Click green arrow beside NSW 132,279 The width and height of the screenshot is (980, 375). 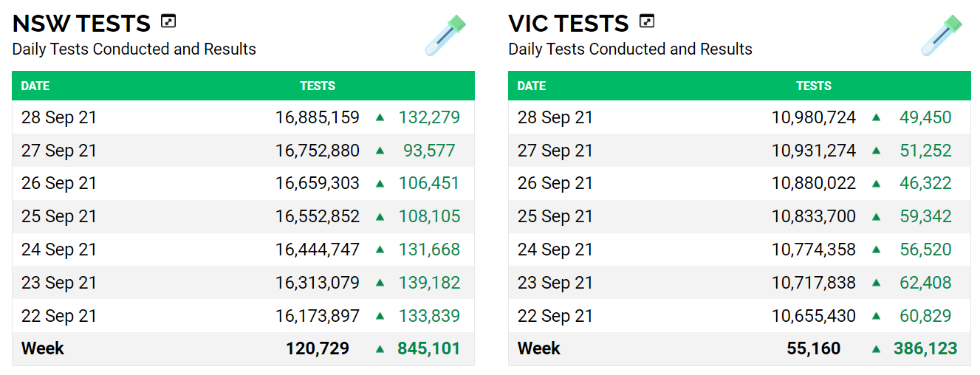380,117
